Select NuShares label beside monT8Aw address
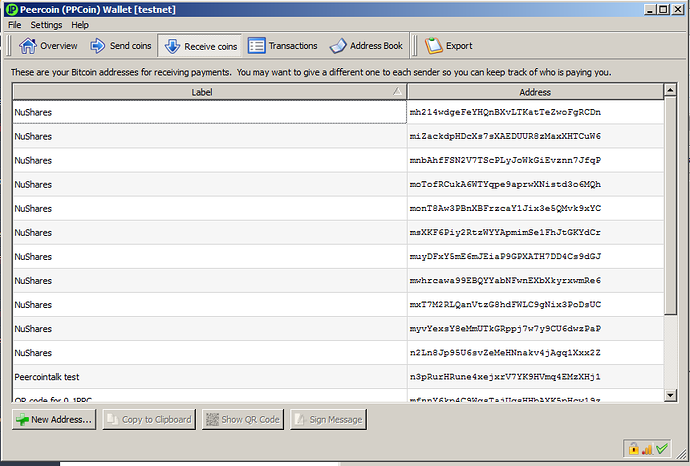 (33, 209)
